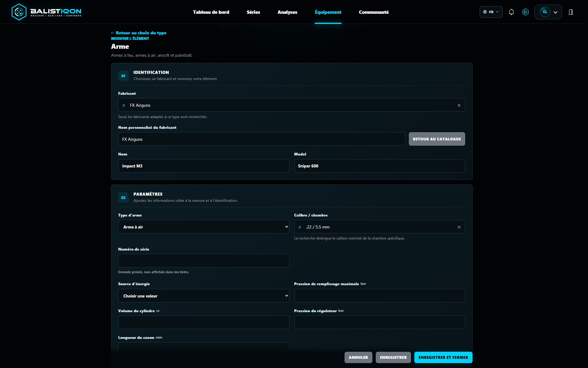
Task: Focus the Fabricant search field
Action: 292,105
